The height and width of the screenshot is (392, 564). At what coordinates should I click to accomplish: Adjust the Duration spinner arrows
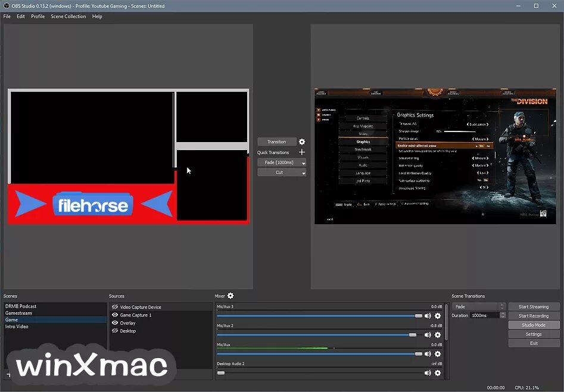pos(503,315)
